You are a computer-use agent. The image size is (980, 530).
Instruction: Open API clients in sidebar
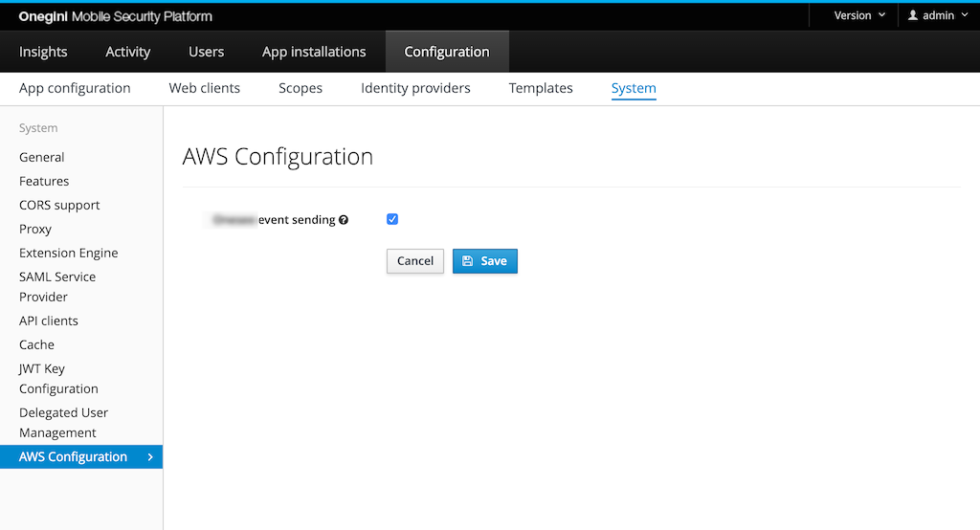pos(49,320)
